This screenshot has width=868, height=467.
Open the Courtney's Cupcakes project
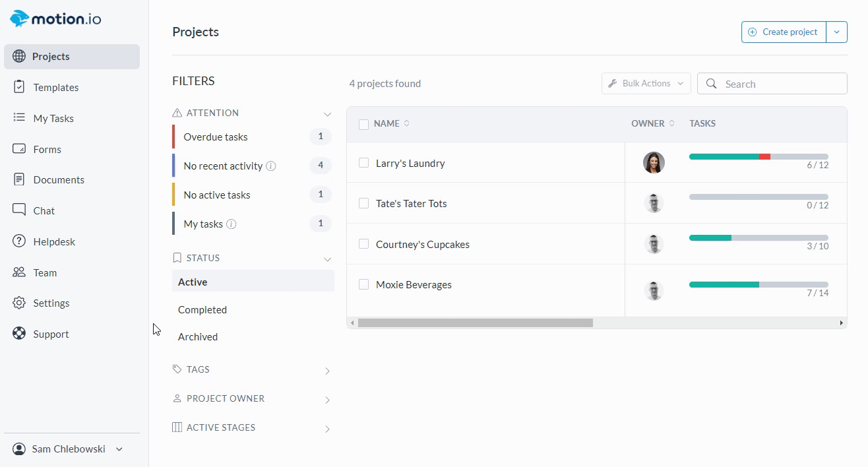(x=423, y=244)
